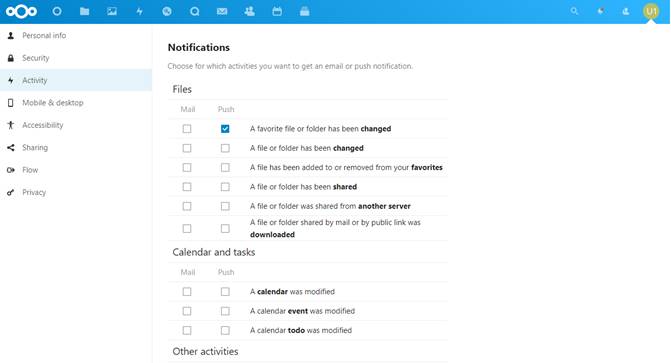Viewport: 671px width, 363px height.
Task: Go to Personal info settings
Action: (44, 36)
